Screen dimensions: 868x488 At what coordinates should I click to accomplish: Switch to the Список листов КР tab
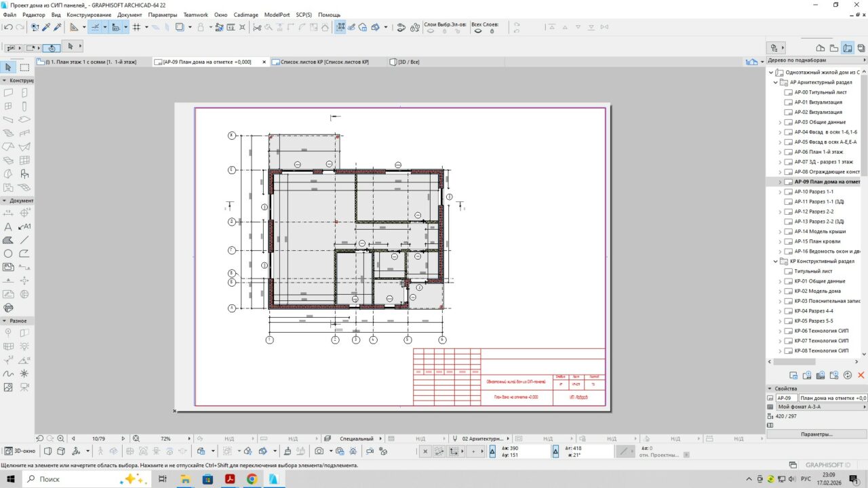(324, 62)
